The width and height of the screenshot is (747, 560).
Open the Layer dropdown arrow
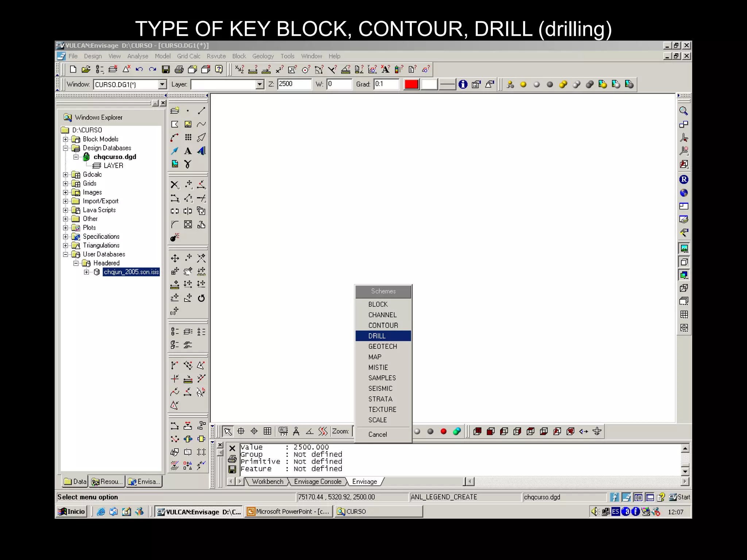point(259,85)
